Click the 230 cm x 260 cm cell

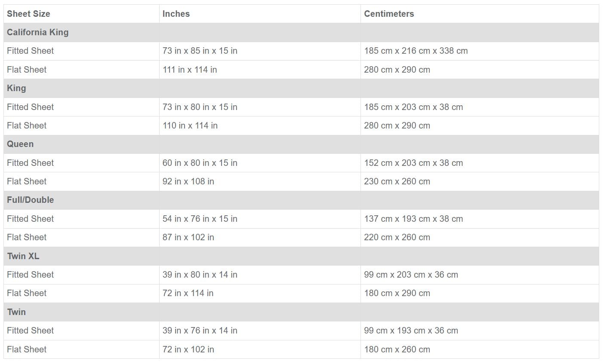coord(397,181)
